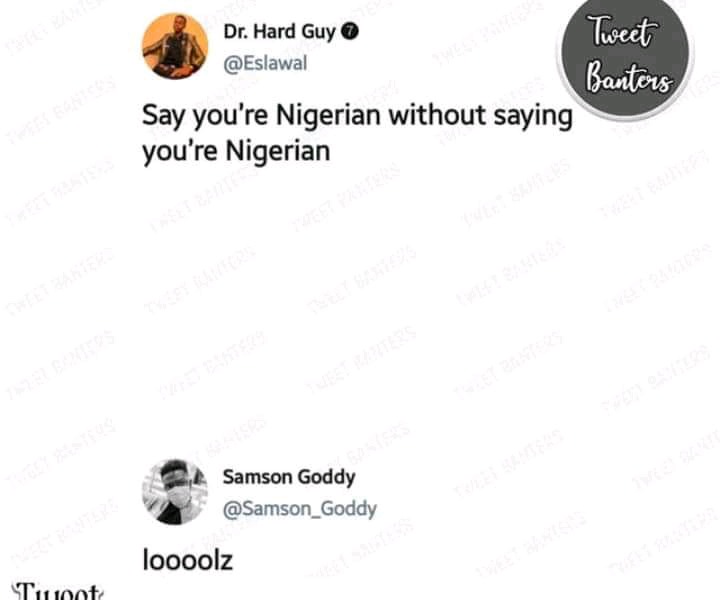
Task: Click the word 'Banters' inside the logo
Action: pyautogui.click(x=629, y=78)
